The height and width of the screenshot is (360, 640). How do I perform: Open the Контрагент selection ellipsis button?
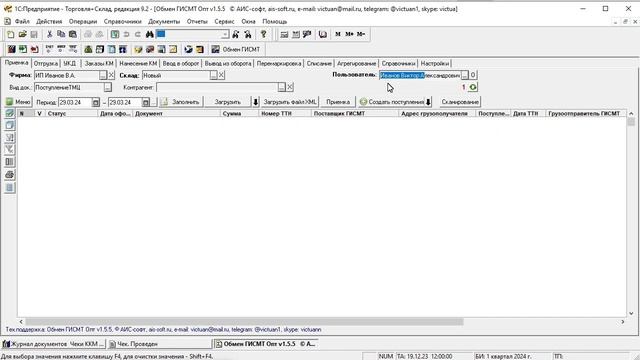(x=282, y=87)
